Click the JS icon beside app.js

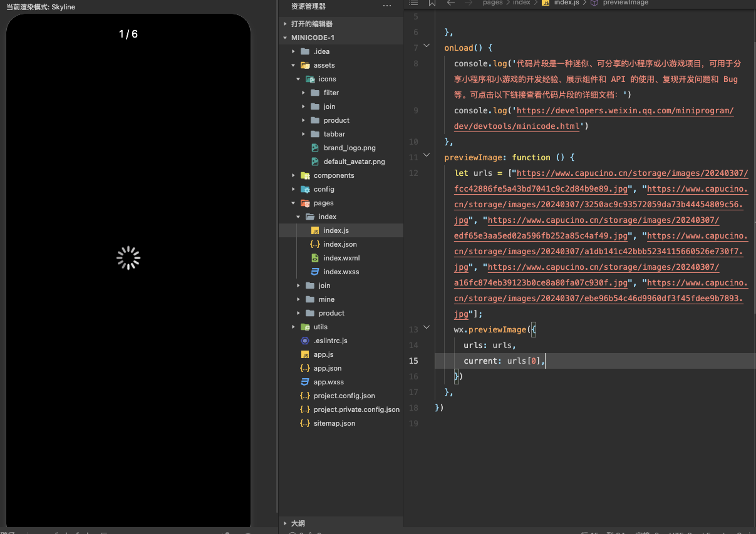click(x=305, y=354)
